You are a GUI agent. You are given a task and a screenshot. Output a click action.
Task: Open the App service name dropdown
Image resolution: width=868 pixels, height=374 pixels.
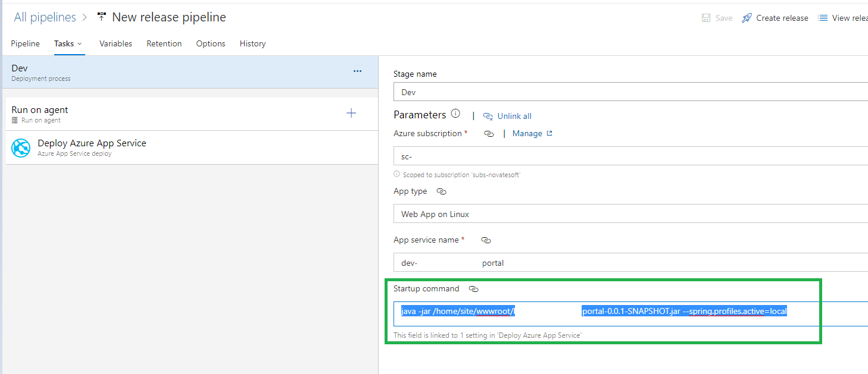coord(630,263)
